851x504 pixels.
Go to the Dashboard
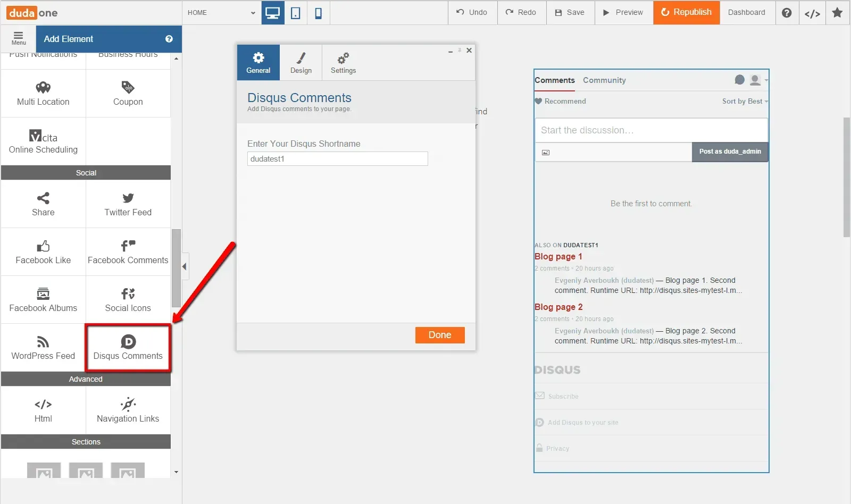(x=747, y=13)
